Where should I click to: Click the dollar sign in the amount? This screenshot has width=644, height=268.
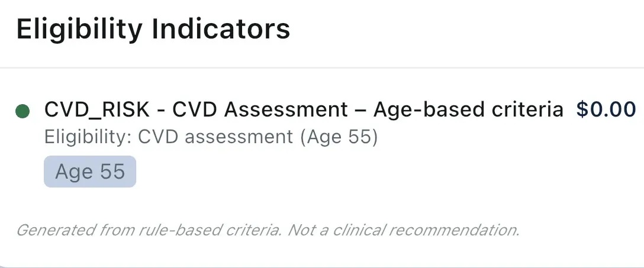tap(582, 109)
